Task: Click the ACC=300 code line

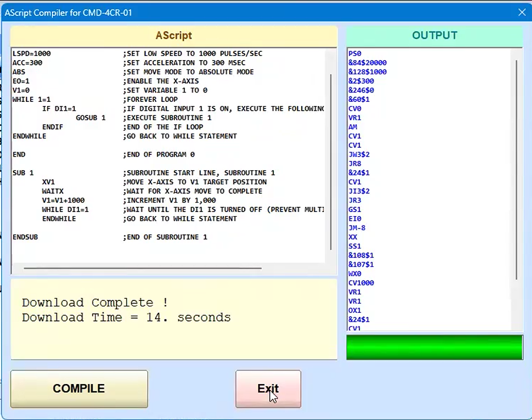Action: pyautogui.click(x=28, y=63)
